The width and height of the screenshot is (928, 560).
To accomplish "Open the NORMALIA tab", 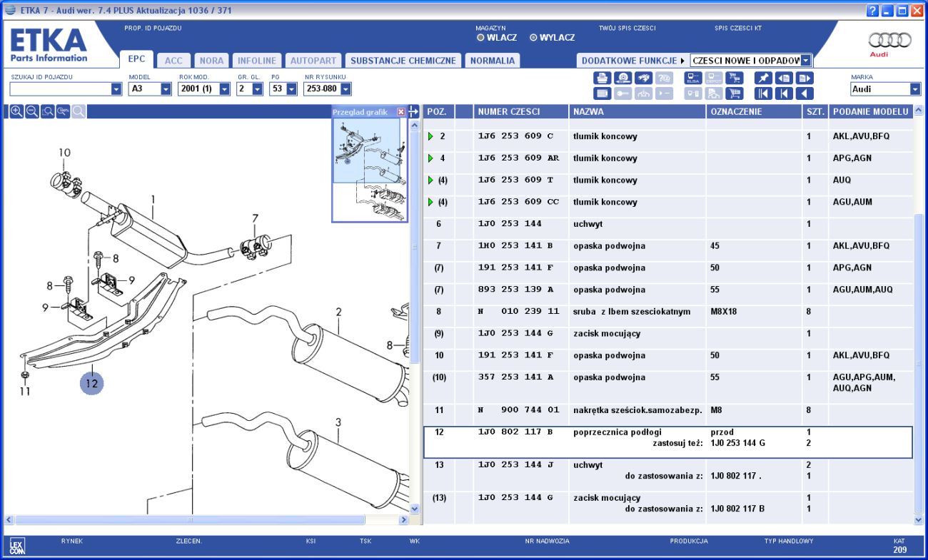I will tap(493, 61).
